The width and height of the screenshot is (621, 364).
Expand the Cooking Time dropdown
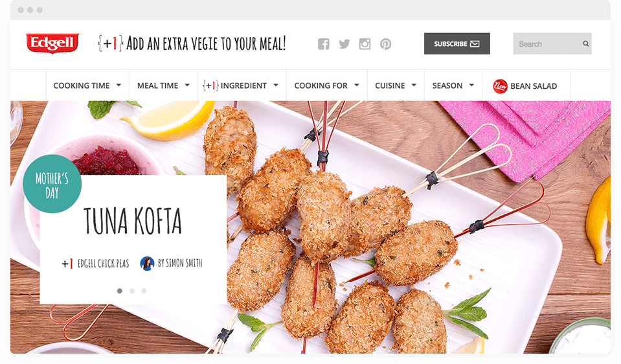pyautogui.click(x=87, y=85)
